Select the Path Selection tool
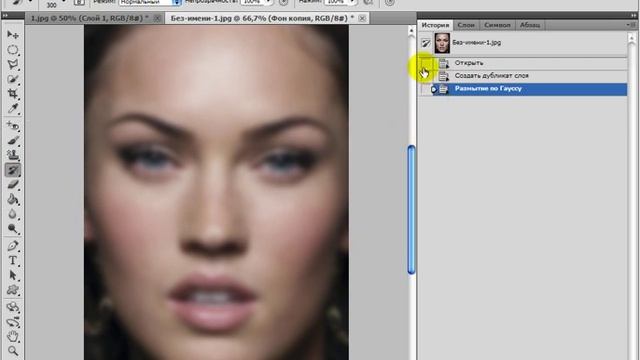 click(x=13, y=276)
